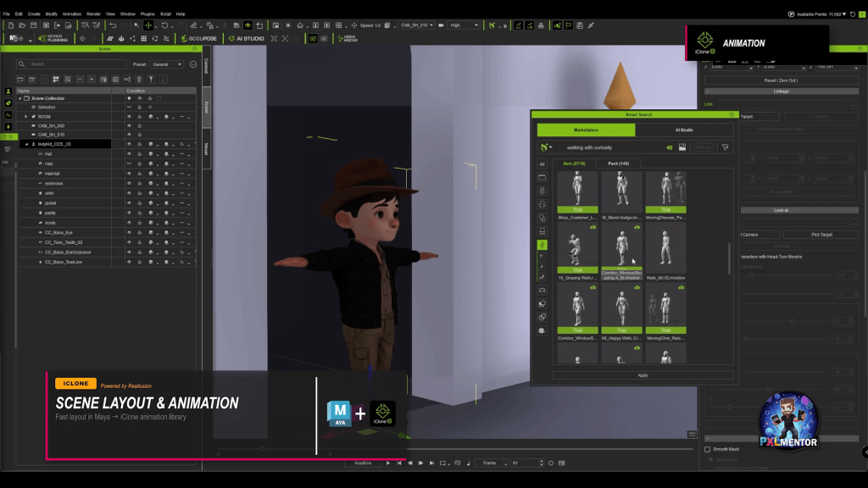
Task: Click the Play button in timeline controls
Action: [x=388, y=463]
